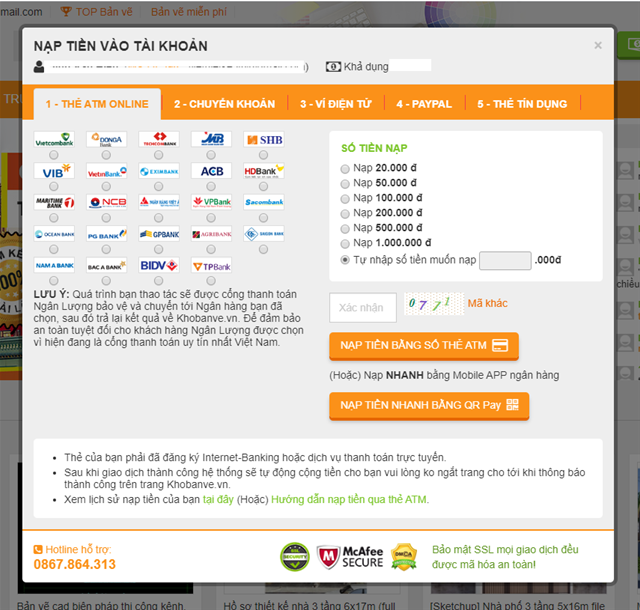Switch to the Thẻ tín dụng tab

click(522, 104)
